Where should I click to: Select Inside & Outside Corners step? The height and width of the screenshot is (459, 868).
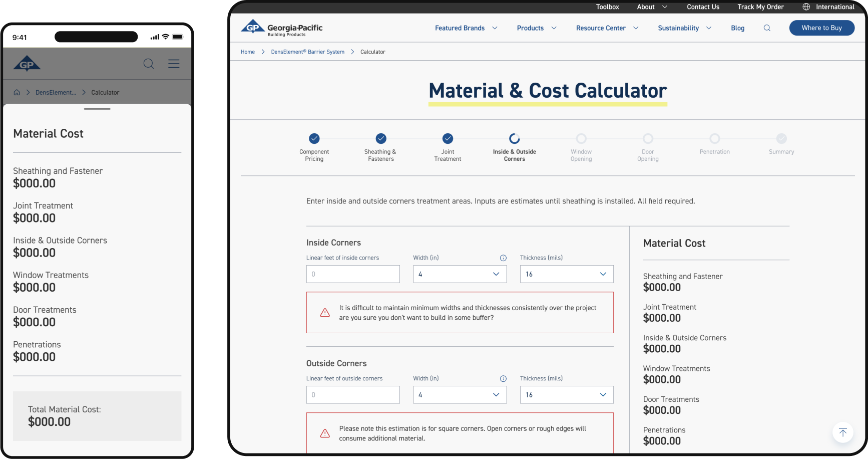(x=514, y=147)
